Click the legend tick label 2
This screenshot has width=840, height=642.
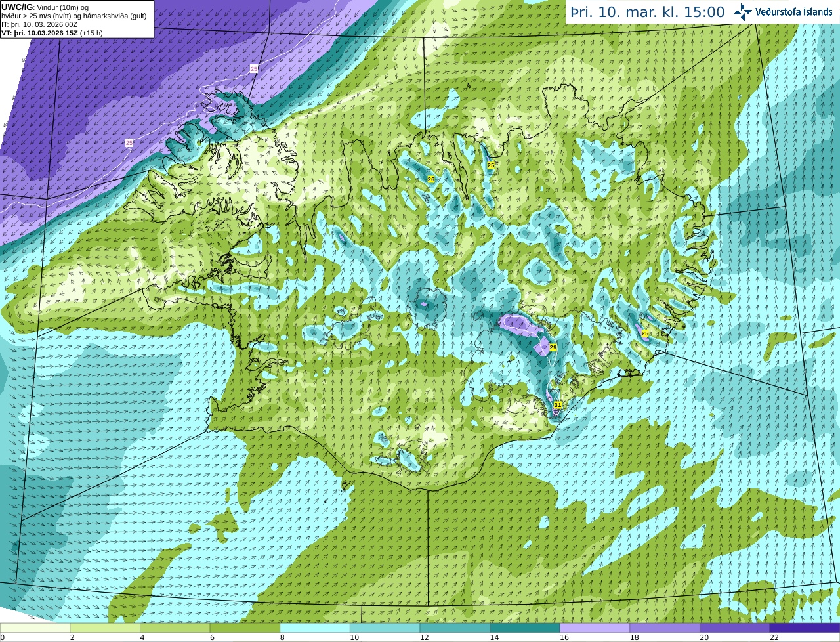72,637
